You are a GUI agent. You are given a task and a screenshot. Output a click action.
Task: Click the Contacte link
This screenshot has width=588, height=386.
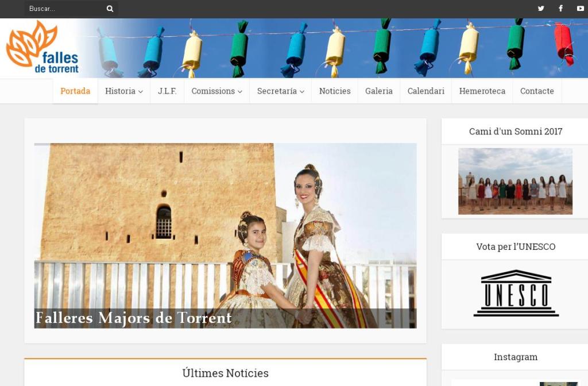pyautogui.click(x=537, y=91)
